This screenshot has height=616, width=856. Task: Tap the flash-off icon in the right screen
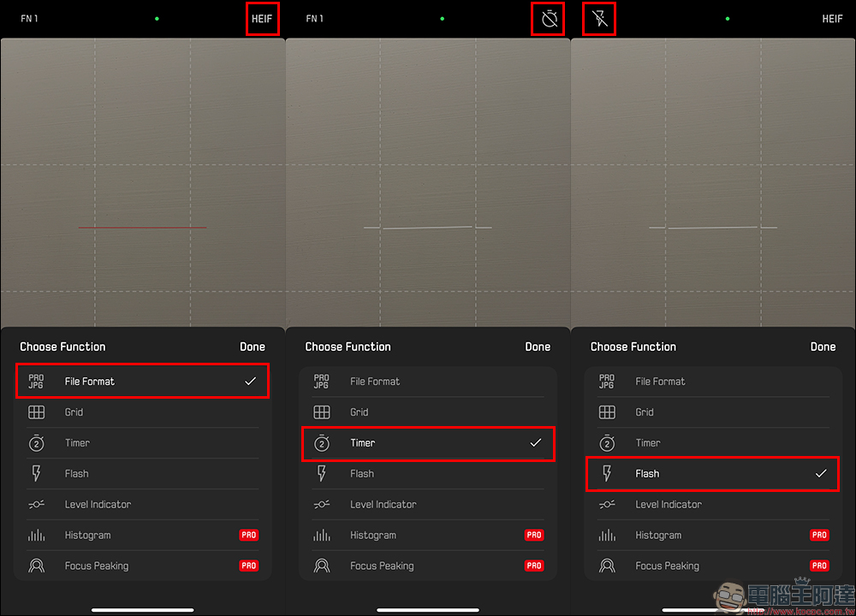pyautogui.click(x=602, y=19)
